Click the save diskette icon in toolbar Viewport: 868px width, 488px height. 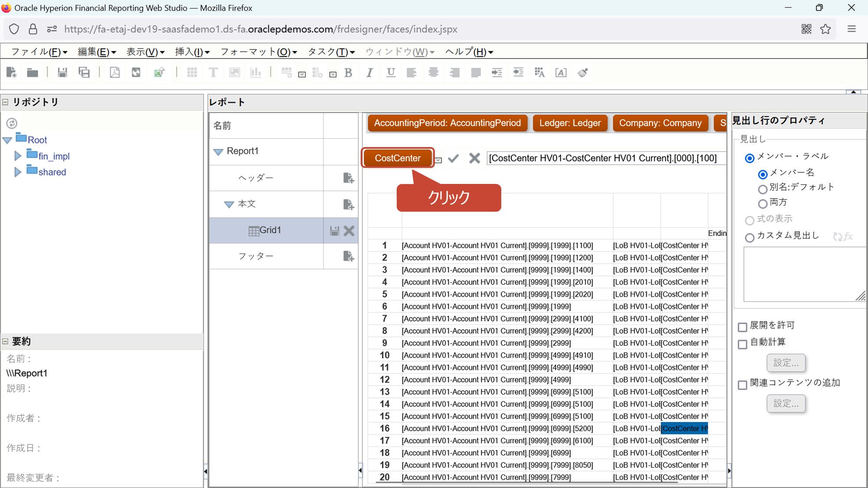[x=62, y=72]
